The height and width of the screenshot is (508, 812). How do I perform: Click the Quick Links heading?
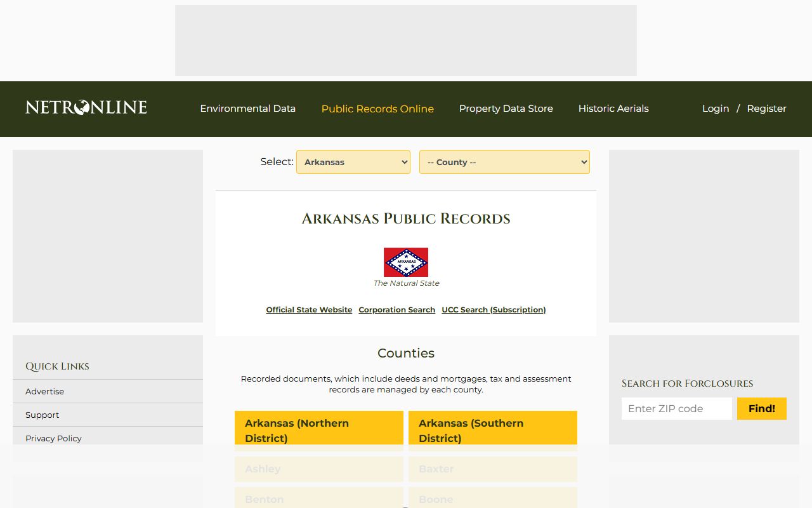point(57,366)
